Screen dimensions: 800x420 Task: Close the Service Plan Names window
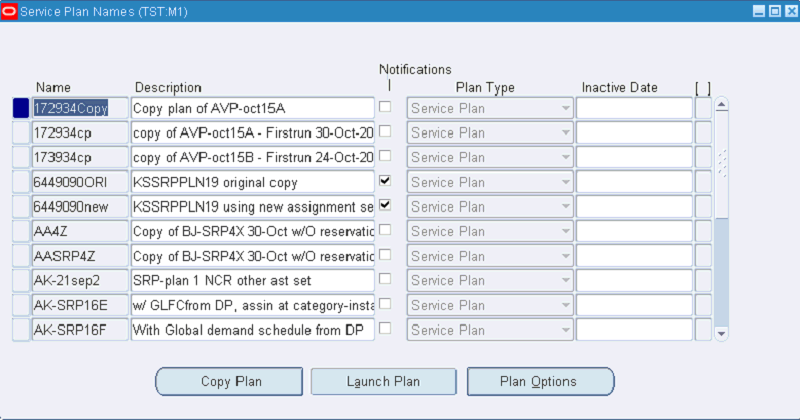[x=791, y=11]
